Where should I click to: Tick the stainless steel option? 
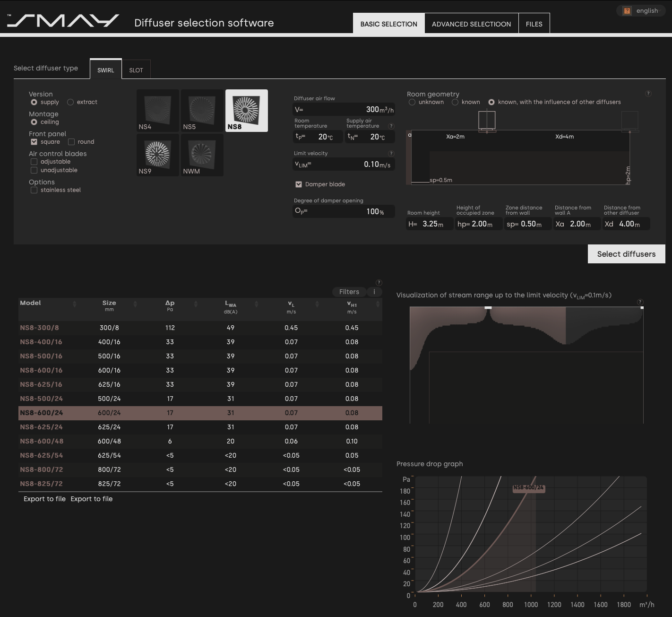34,190
